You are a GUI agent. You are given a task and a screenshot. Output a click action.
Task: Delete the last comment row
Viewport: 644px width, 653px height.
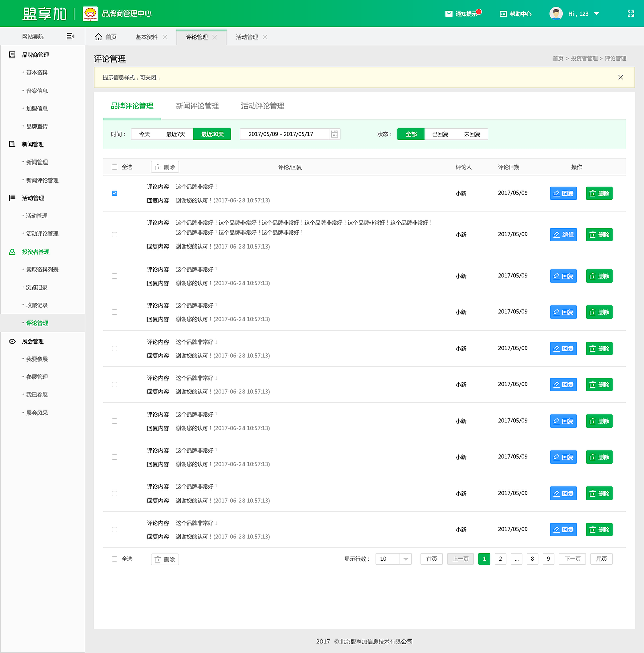coord(599,530)
